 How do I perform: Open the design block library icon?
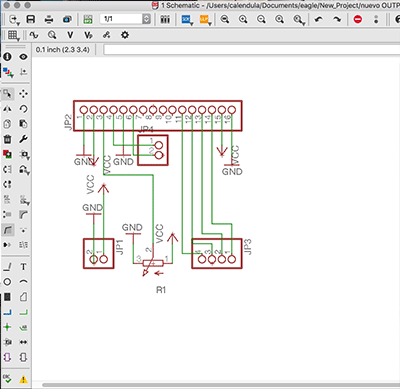(165, 19)
